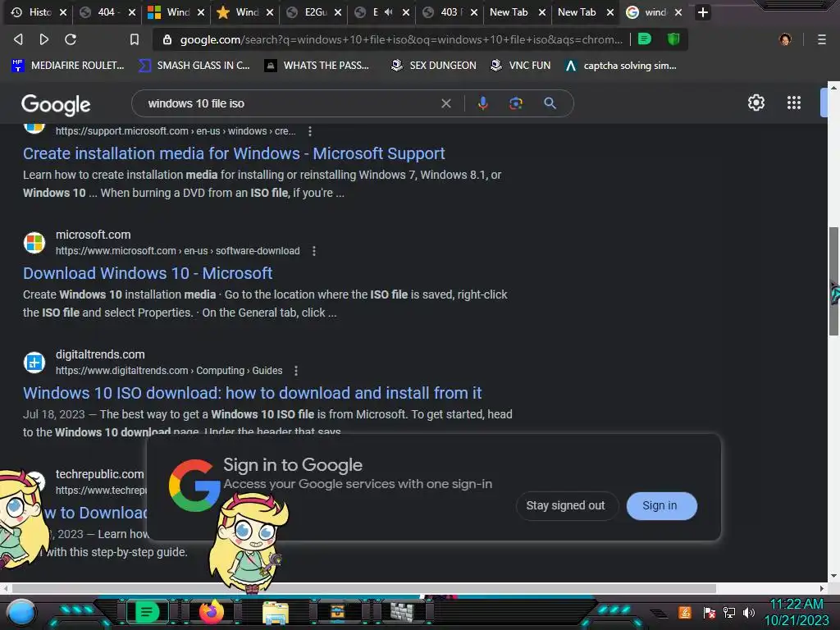Open the brick wall taskbar app

pyautogui.click(x=402, y=612)
